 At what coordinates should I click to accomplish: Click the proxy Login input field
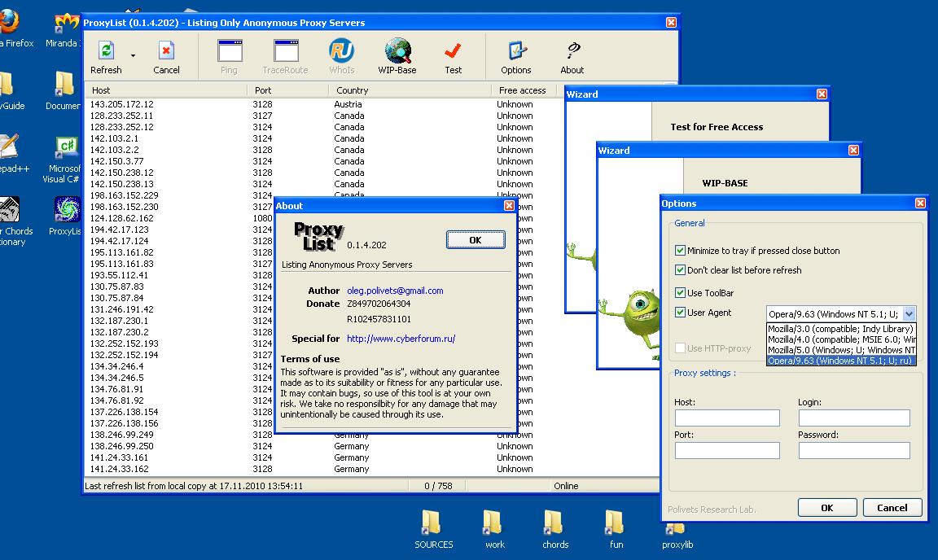pyautogui.click(x=854, y=418)
